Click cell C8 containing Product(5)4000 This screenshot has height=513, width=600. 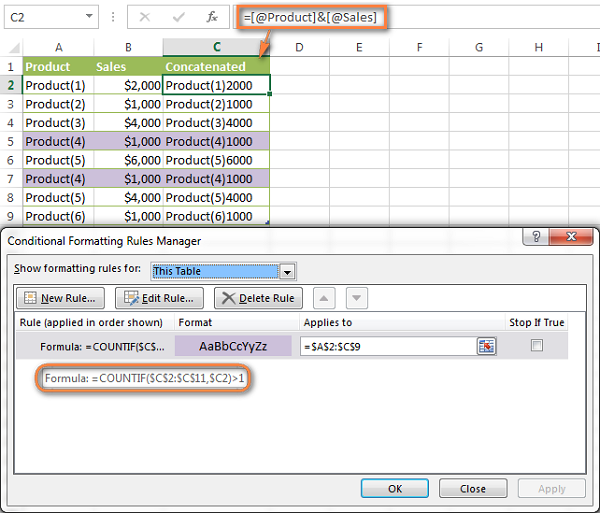[x=217, y=197]
